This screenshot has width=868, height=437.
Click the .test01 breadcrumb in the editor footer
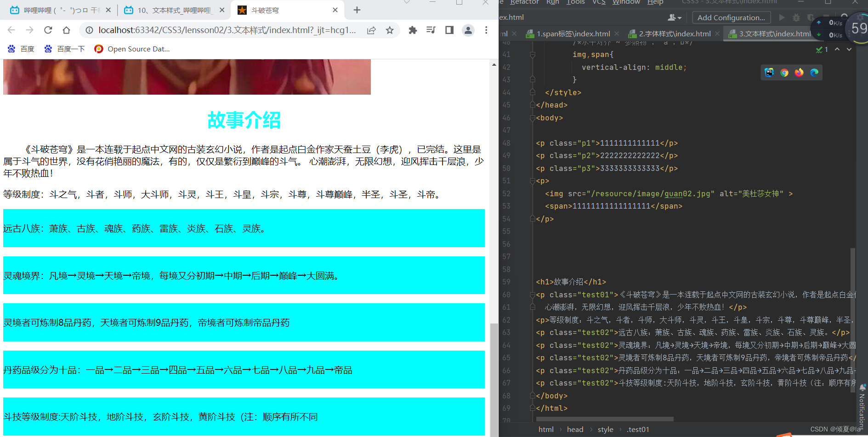pos(638,429)
